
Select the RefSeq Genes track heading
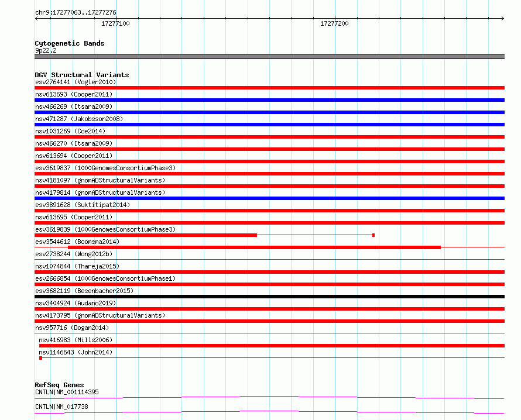59,385
